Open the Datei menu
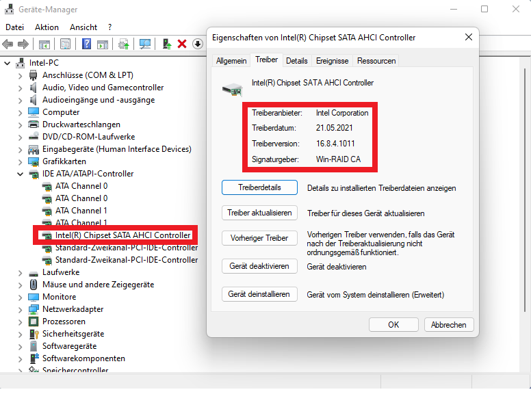531x420 pixels. [x=15, y=27]
